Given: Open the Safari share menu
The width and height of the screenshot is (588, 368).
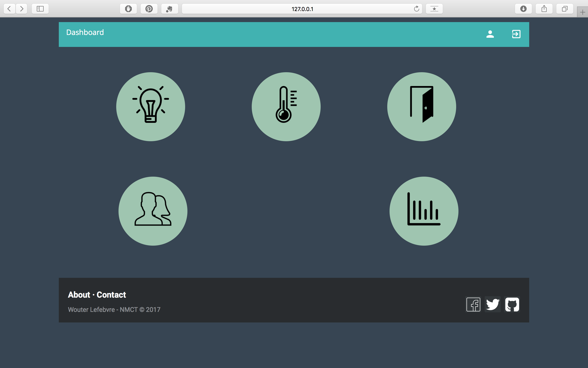Looking at the screenshot, I should (x=544, y=9).
